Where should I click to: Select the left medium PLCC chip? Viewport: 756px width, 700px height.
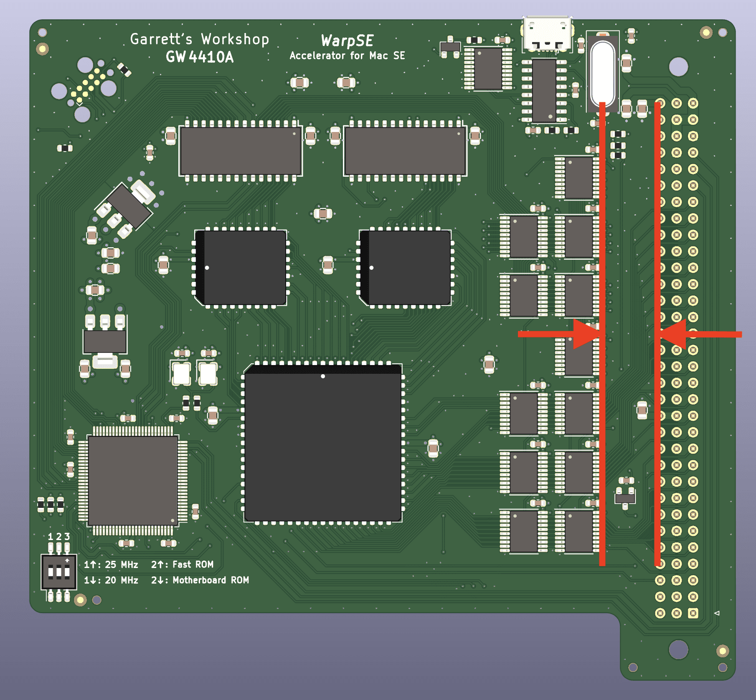pos(241,268)
